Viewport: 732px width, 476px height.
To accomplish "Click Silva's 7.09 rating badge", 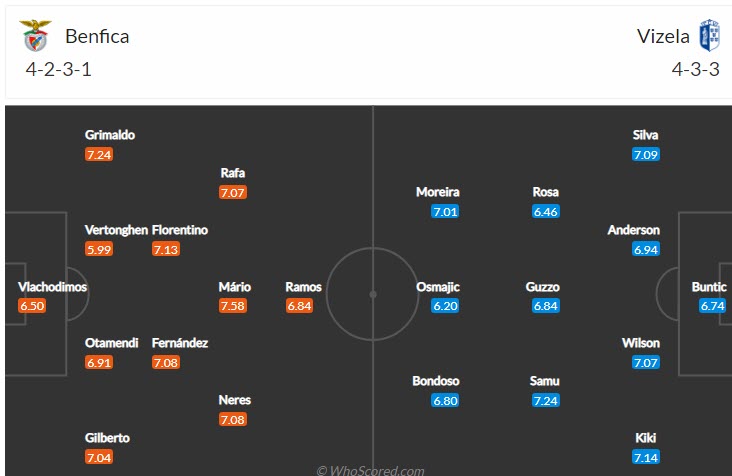I will point(646,155).
